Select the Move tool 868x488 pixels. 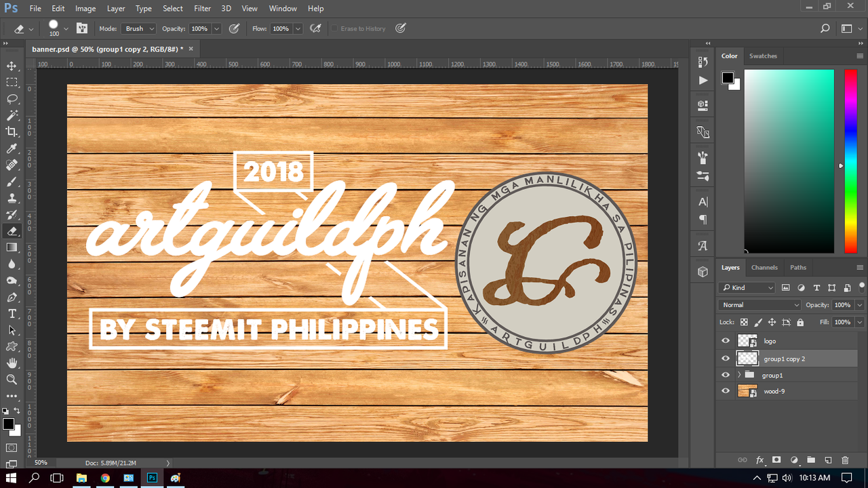pos(12,66)
